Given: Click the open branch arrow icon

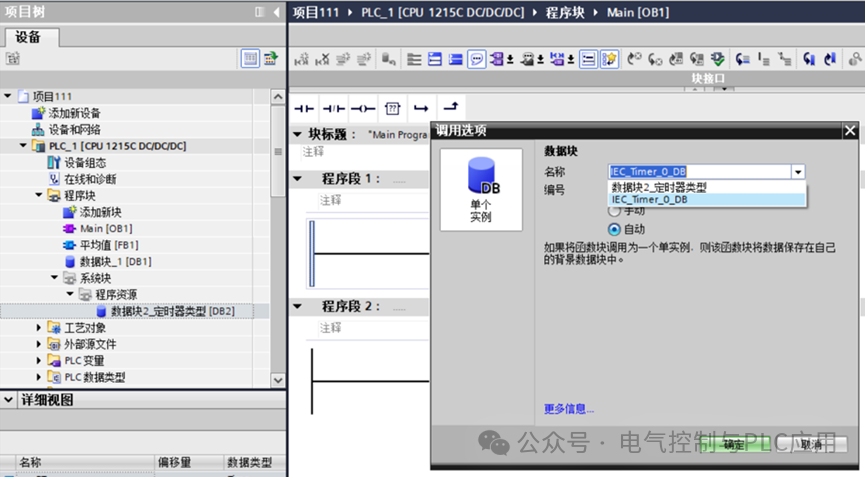Looking at the screenshot, I should 421,109.
